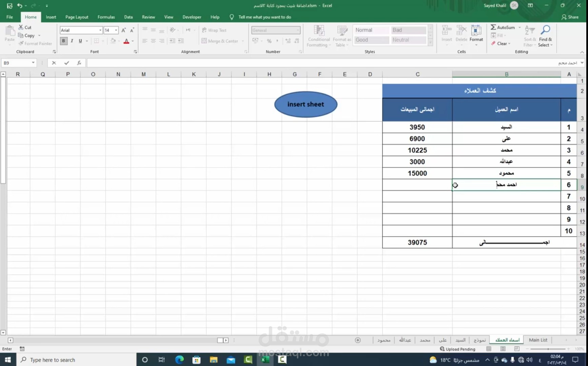
Task: Open the File menu tab
Action: (x=9, y=17)
